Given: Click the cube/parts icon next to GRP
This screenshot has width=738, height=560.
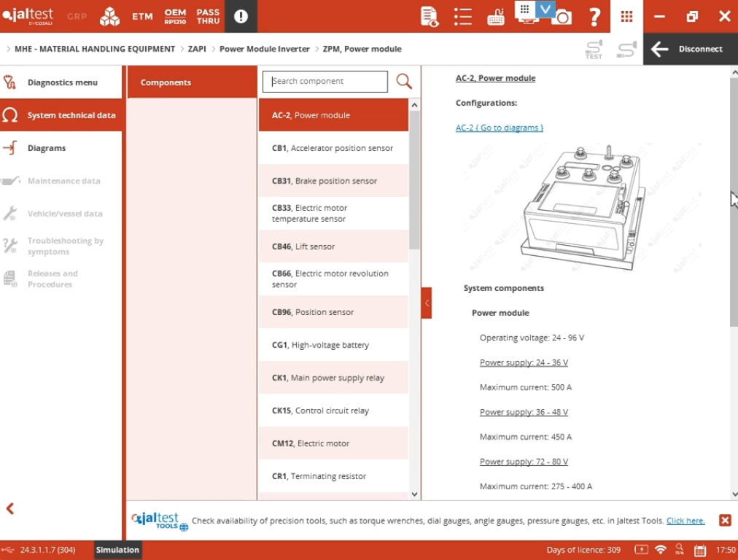Looking at the screenshot, I should (110, 16).
